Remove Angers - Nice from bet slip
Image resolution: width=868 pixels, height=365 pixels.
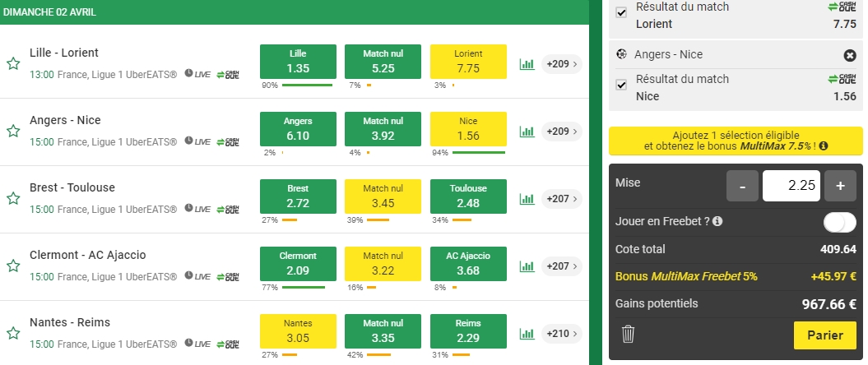[x=850, y=55]
